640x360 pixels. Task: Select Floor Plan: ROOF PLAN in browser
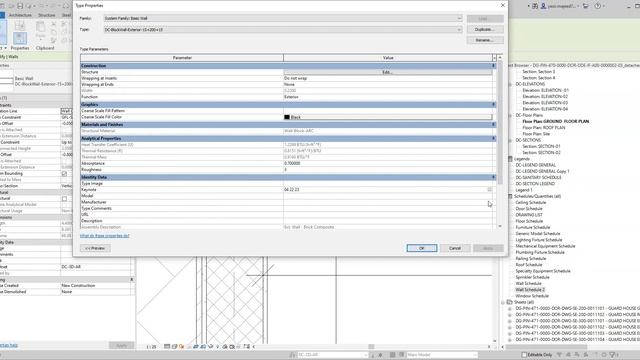[x=544, y=127]
